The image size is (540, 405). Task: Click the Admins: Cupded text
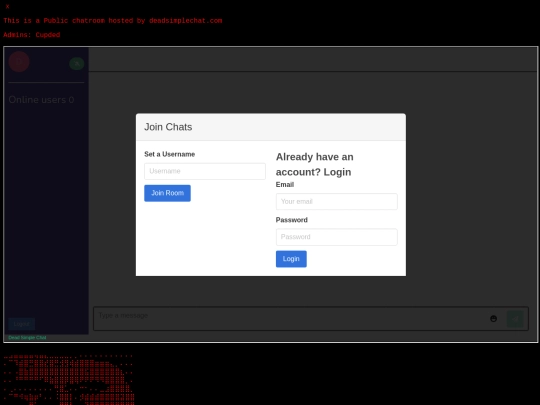point(32,35)
